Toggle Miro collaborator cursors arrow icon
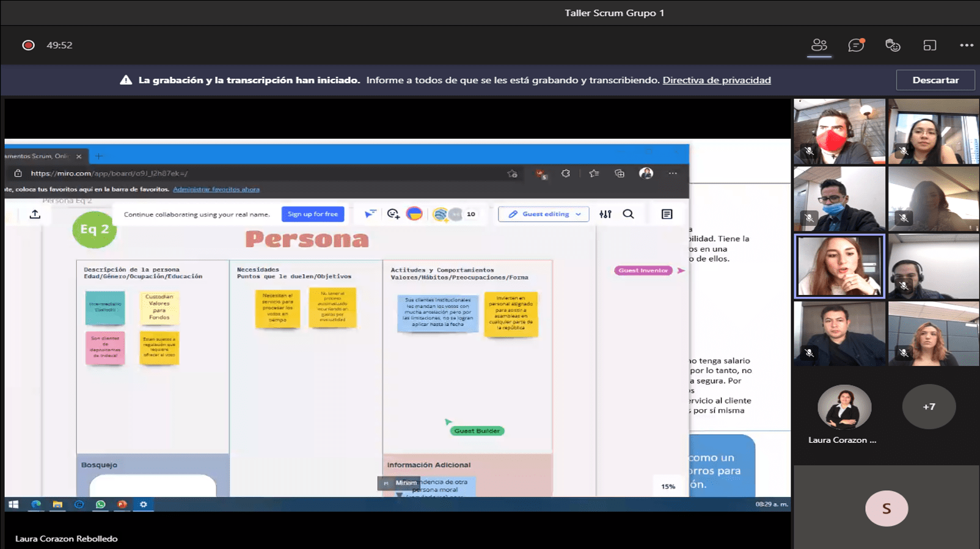Screen dimensions: 980x549 [x=370, y=214]
